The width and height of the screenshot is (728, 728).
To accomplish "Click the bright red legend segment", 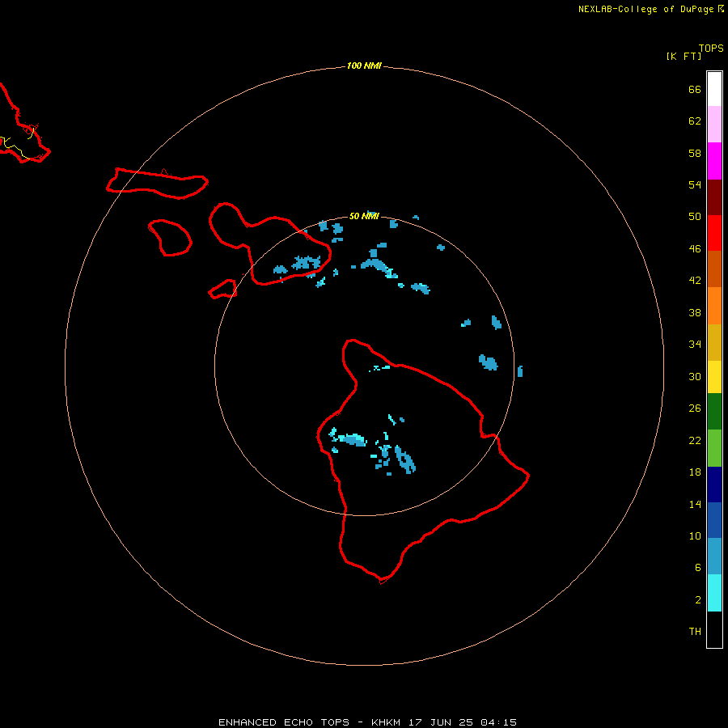I will click(x=714, y=233).
